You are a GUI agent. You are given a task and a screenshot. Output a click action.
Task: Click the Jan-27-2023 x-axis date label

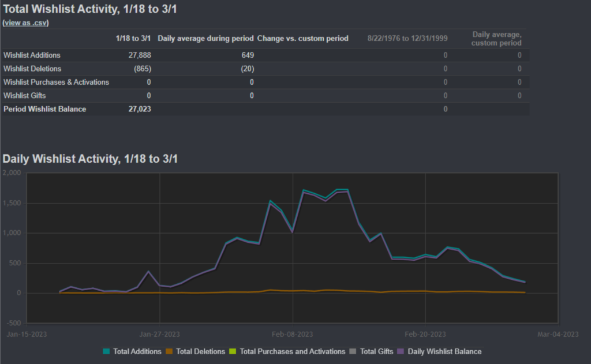(x=159, y=334)
